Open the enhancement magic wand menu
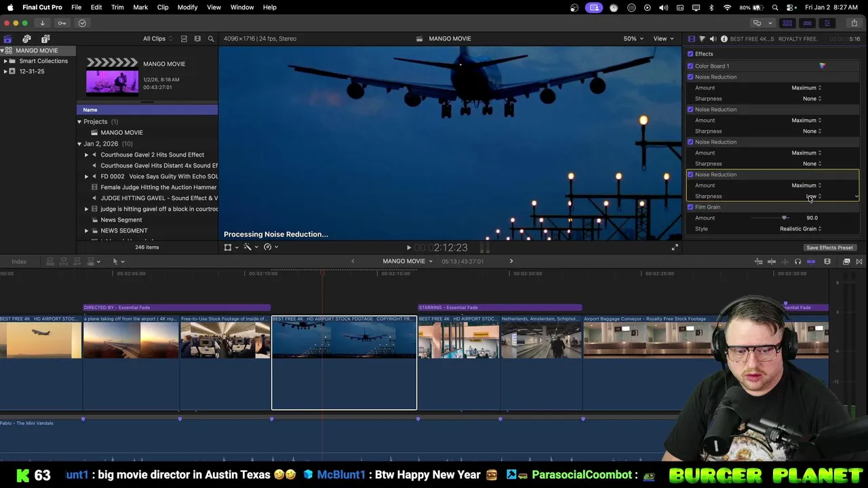Viewport: 868px width, 488px height. pos(250,247)
